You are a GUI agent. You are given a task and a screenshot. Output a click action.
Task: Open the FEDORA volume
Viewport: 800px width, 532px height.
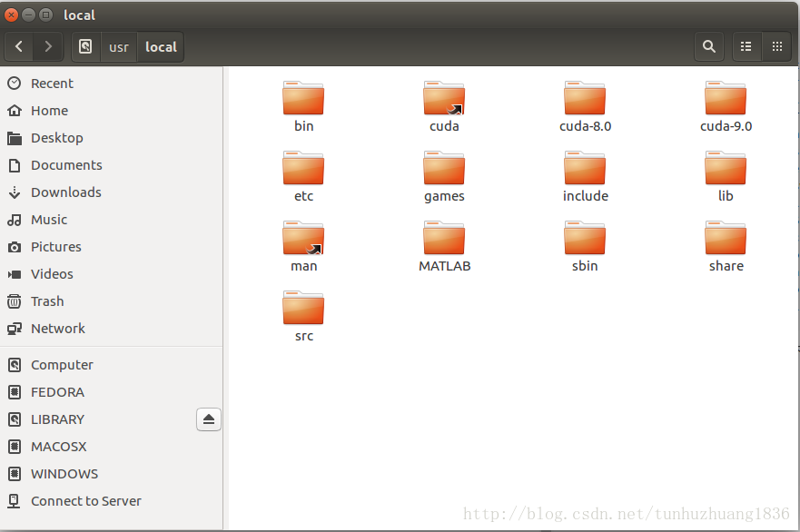point(111,392)
